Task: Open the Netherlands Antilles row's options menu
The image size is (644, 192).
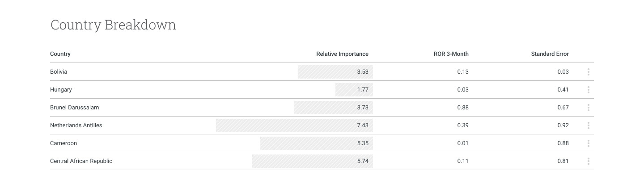Action: coord(588,125)
